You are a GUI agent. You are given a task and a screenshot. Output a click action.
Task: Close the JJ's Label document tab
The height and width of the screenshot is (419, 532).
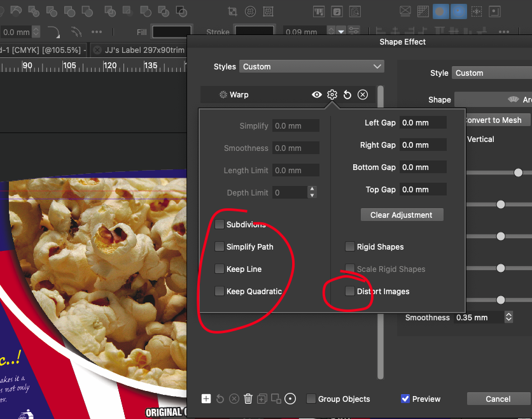pos(97,50)
